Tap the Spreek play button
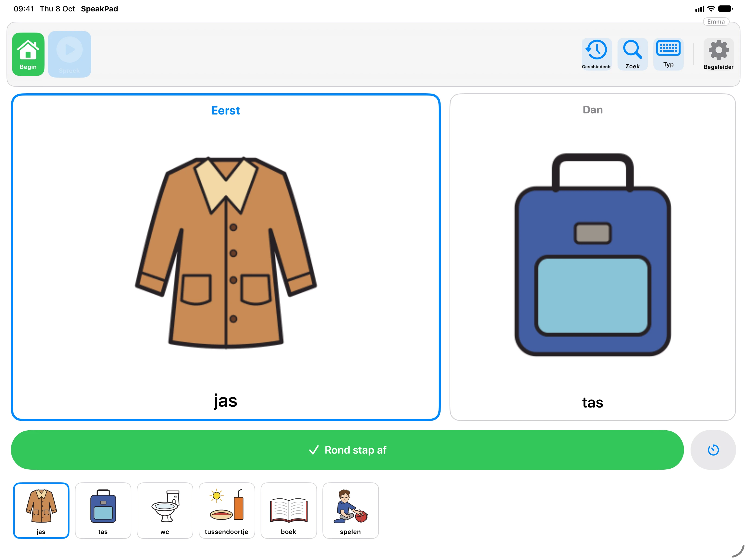This screenshot has height=560, width=747. pos(69,54)
